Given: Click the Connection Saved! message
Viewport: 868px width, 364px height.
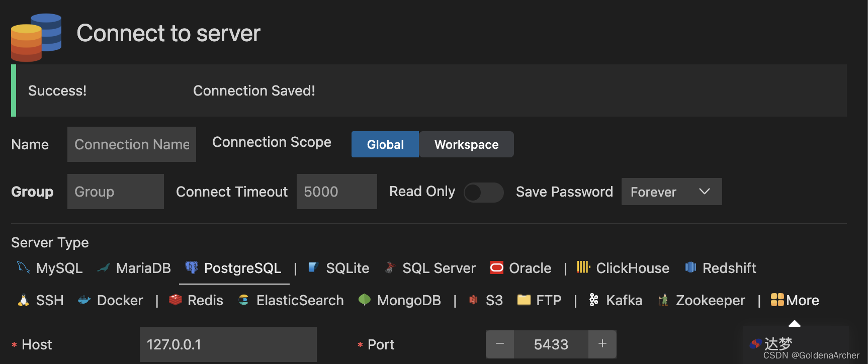Looking at the screenshot, I should coord(254,90).
